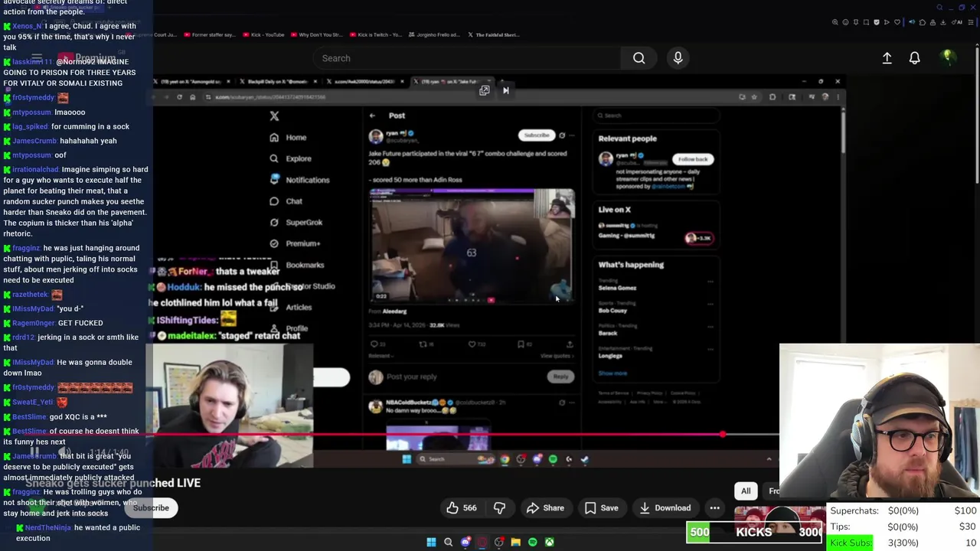Open 'Longlegs' trending topic
The height and width of the screenshot is (551, 980).
(610, 356)
